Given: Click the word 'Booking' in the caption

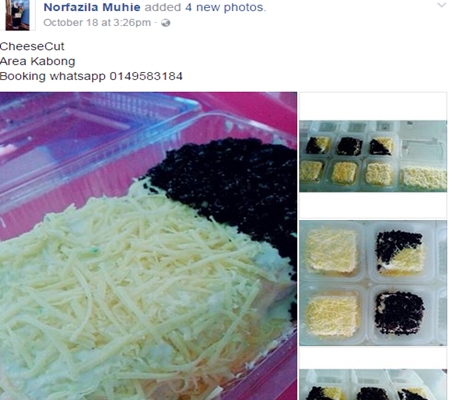Looking at the screenshot, I should pos(23,76).
